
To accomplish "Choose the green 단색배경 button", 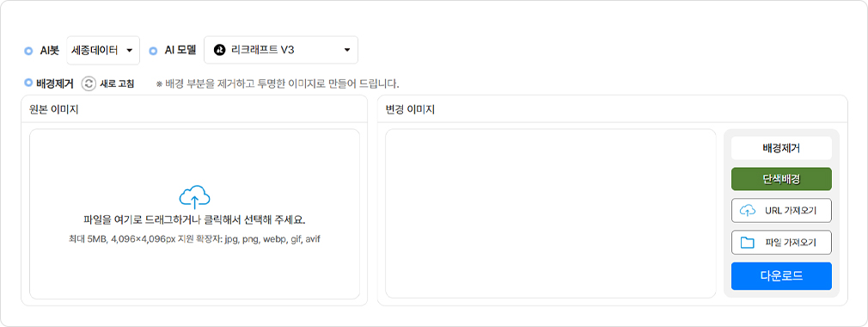I will 781,179.
